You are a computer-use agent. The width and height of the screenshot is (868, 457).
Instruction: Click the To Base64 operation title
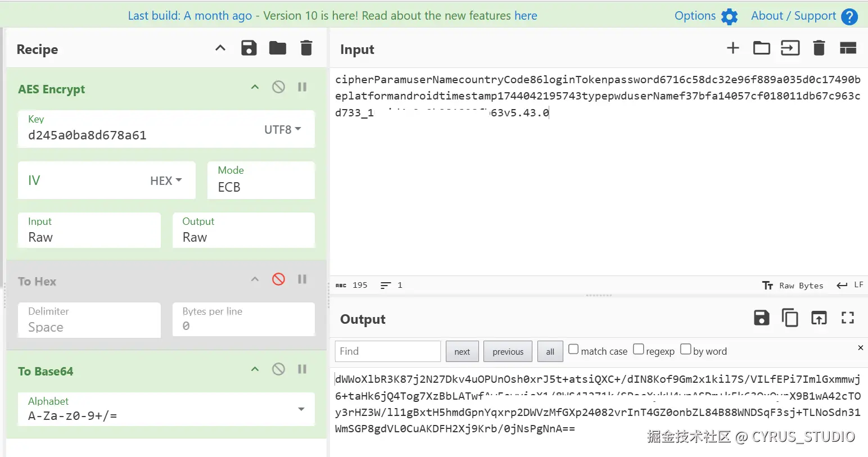tap(46, 371)
